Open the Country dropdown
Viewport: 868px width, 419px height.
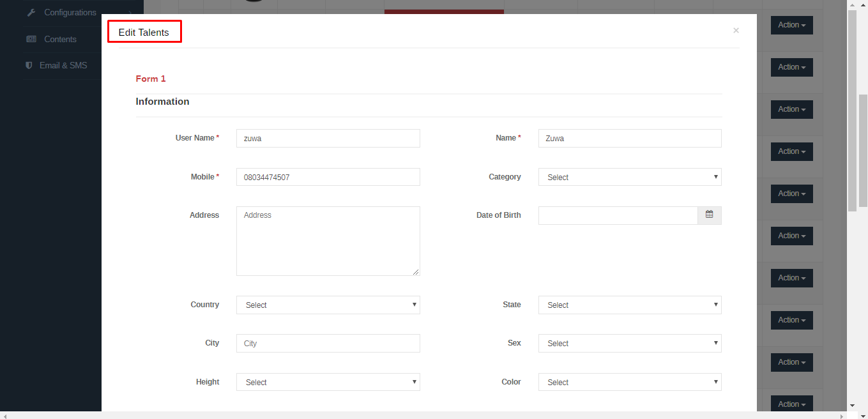point(328,305)
